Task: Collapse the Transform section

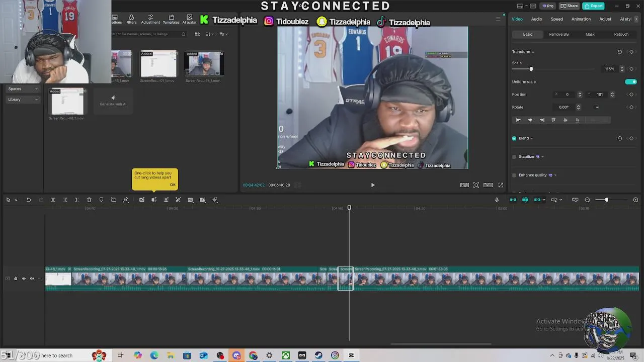Action: click(x=533, y=52)
